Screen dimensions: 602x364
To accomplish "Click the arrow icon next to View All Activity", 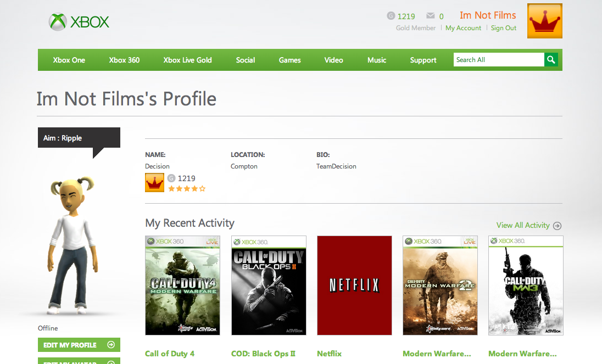I will pos(557,226).
